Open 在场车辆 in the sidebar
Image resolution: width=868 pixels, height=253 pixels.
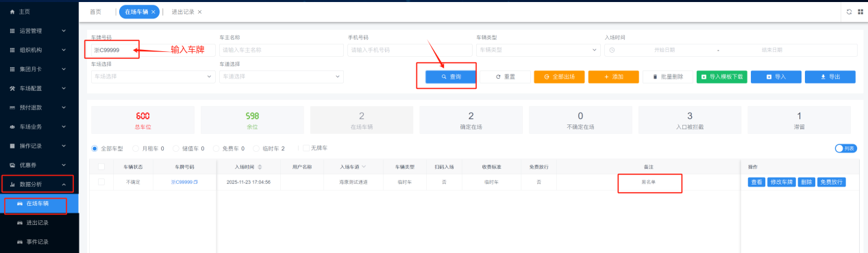tap(38, 204)
